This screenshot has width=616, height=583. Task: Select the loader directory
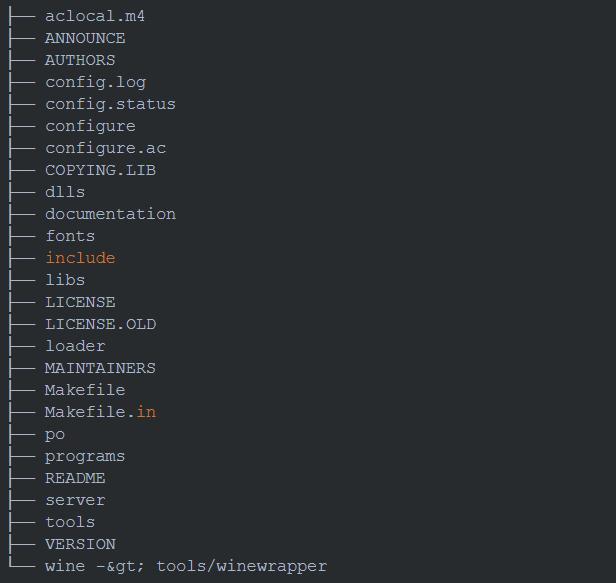75,346
